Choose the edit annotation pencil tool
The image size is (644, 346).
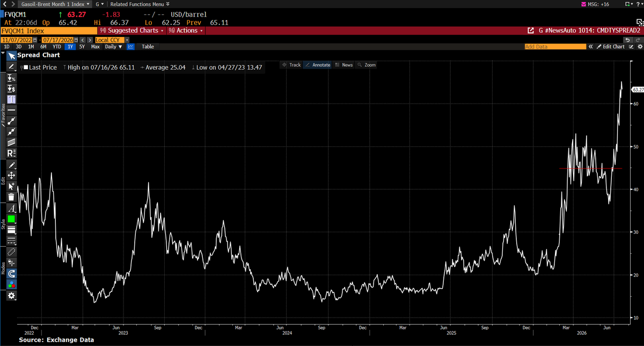click(11, 165)
